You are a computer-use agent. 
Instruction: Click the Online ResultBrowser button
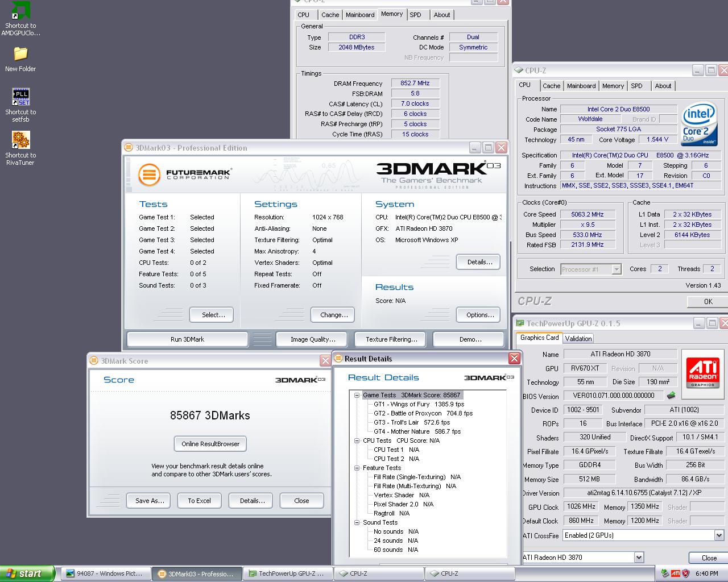pos(210,444)
